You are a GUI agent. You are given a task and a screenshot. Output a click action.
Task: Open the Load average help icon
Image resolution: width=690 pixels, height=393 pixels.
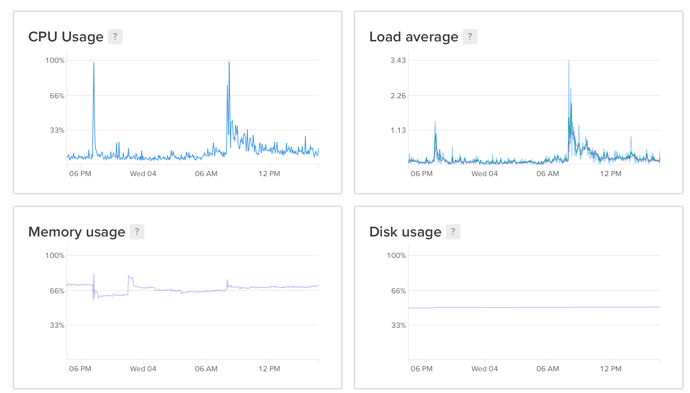pyautogui.click(x=470, y=37)
